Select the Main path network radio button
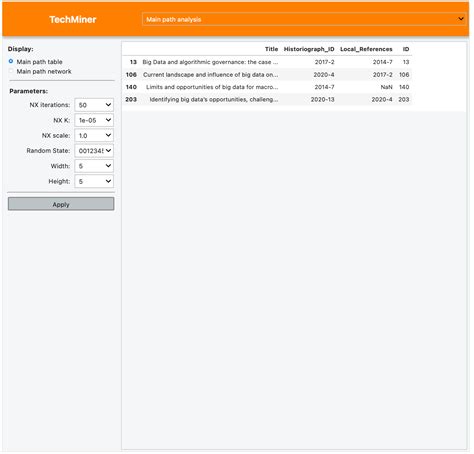The image size is (474, 454). (x=11, y=71)
